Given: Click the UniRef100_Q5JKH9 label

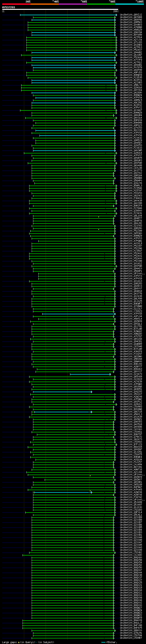Looking at the screenshot, I should [131, 502].
